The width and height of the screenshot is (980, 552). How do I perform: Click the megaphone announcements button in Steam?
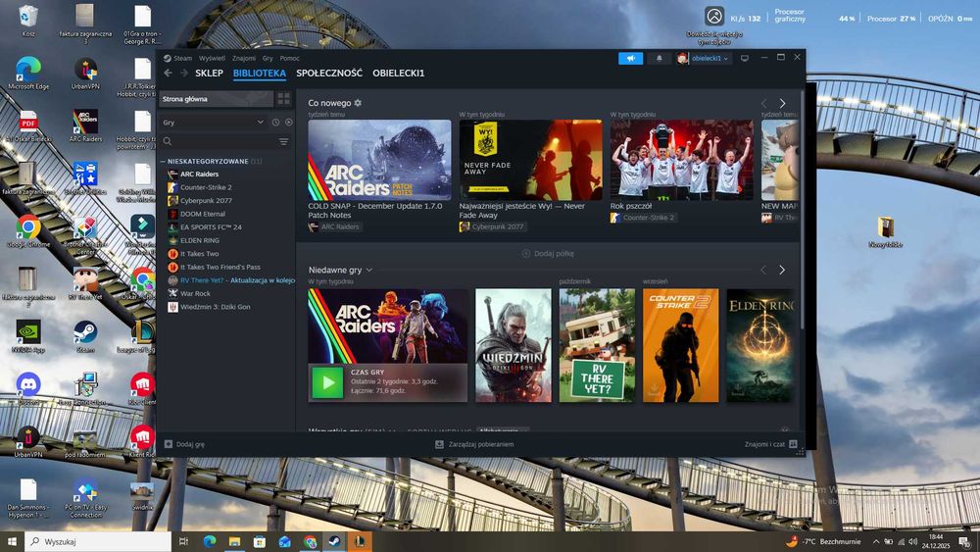pyautogui.click(x=630, y=58)
